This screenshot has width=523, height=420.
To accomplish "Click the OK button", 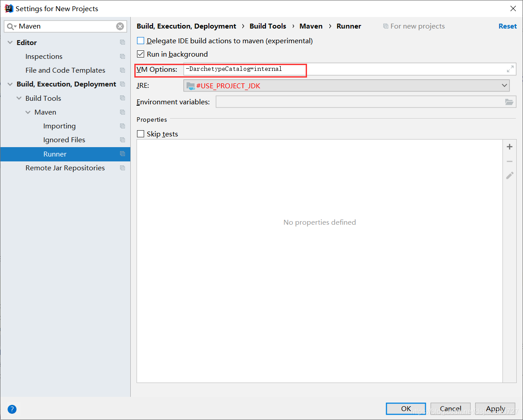I will [x=406, y=409].
